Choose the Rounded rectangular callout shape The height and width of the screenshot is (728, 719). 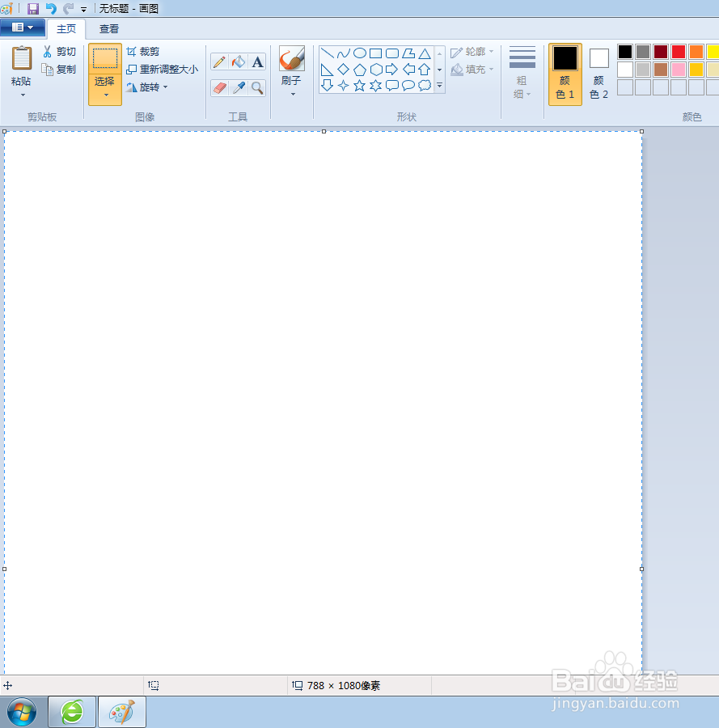(392, 86)
